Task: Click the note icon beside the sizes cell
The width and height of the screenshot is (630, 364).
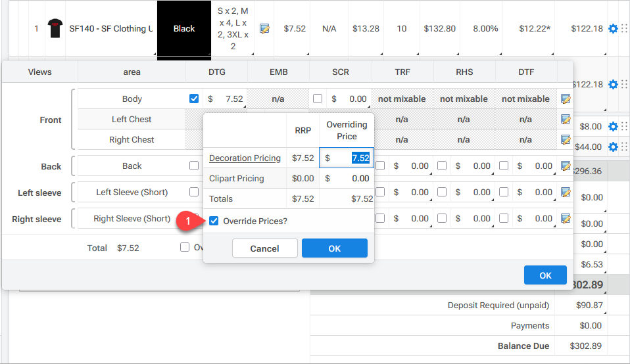Action: tap(264, 29)
